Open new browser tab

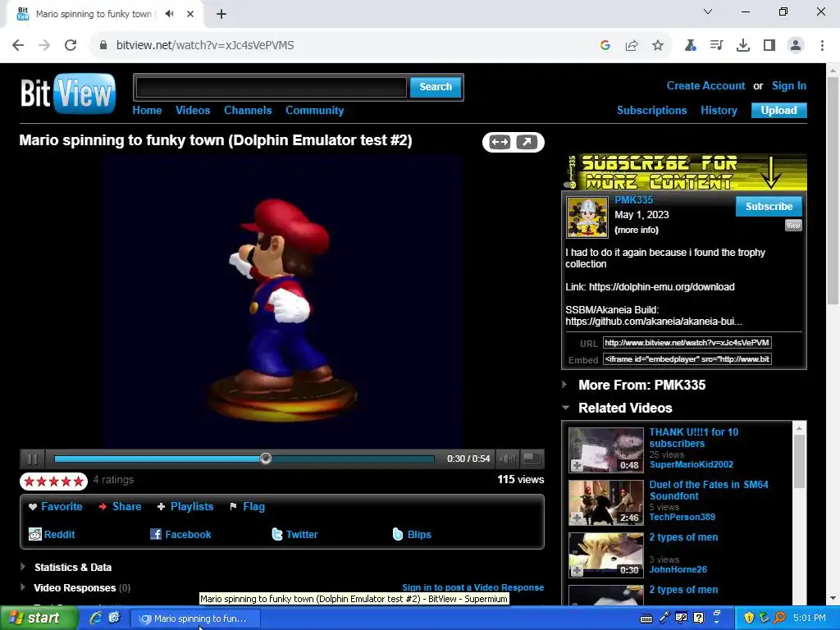coord(221,14)
